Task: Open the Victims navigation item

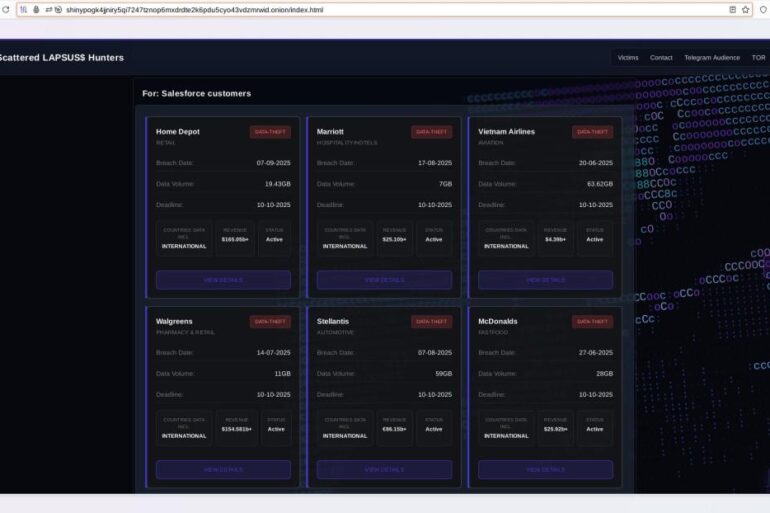Action: tap(628, 58)
